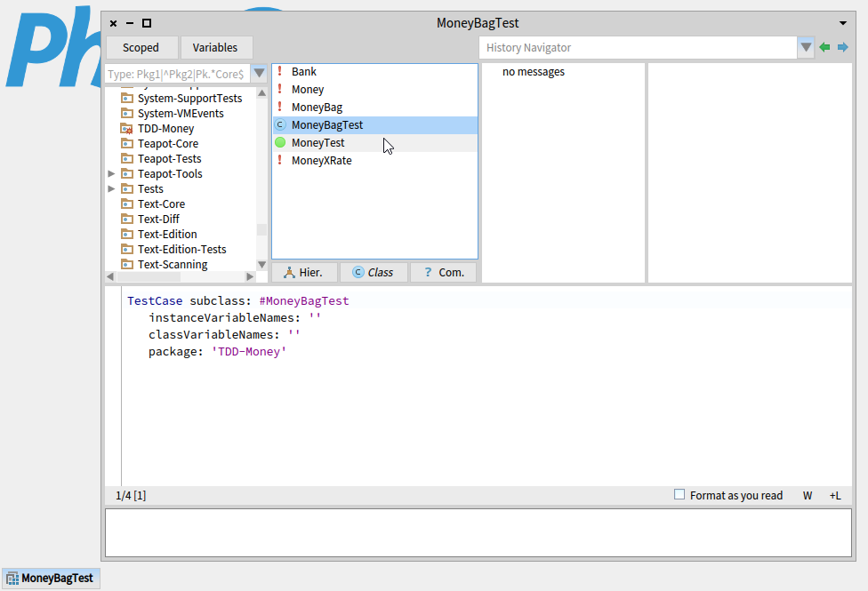Click the MoneyBagTest taskbar button
The width and height of the screenshot is (868, 591).
(x=51, y=579)
